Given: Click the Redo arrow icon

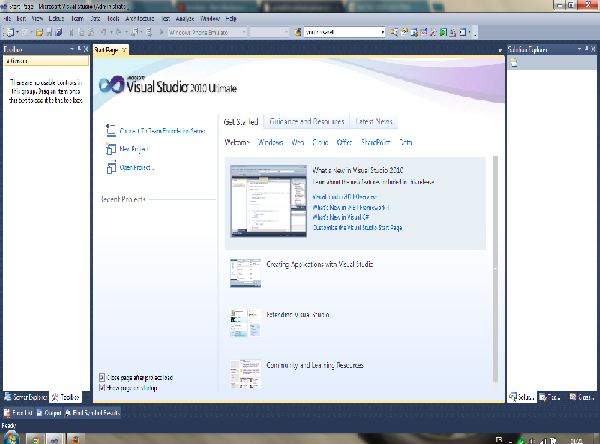Looking at the screenshot, I should (119, 33).
